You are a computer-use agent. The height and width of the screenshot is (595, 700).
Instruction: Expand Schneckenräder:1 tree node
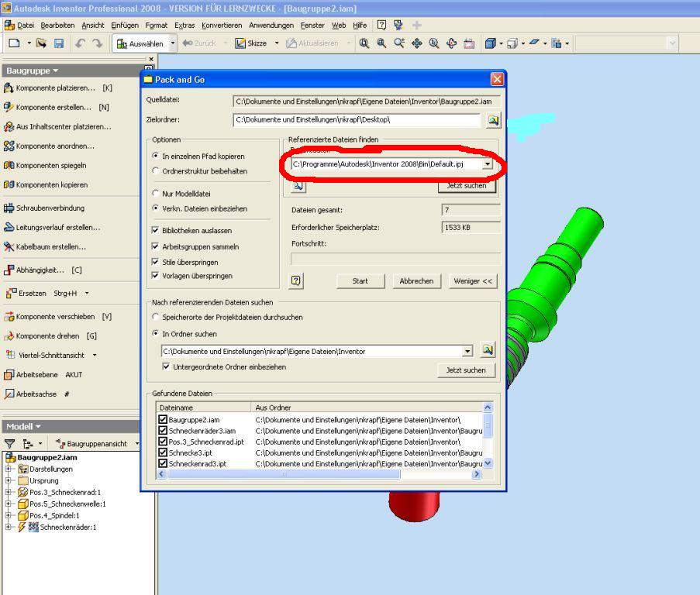coord(8,527)
